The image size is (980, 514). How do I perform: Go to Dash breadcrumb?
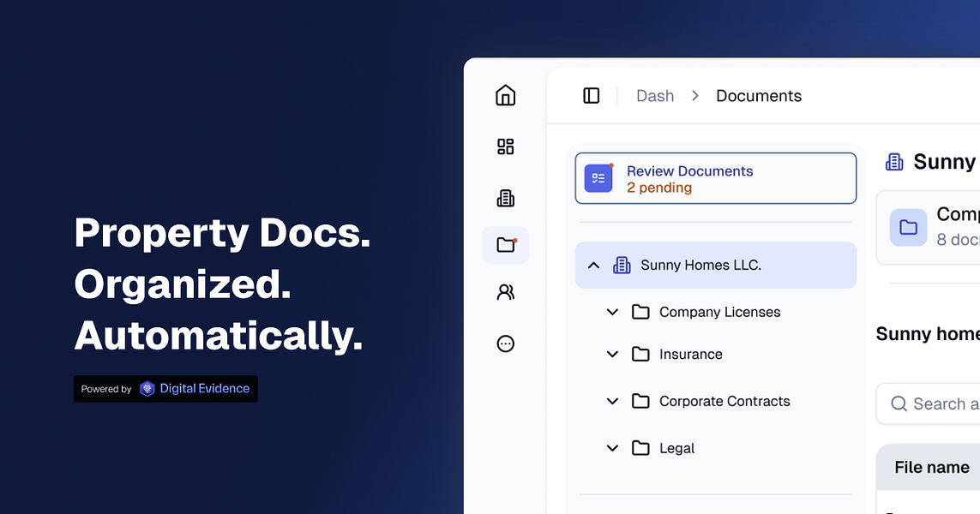point(655,96)
